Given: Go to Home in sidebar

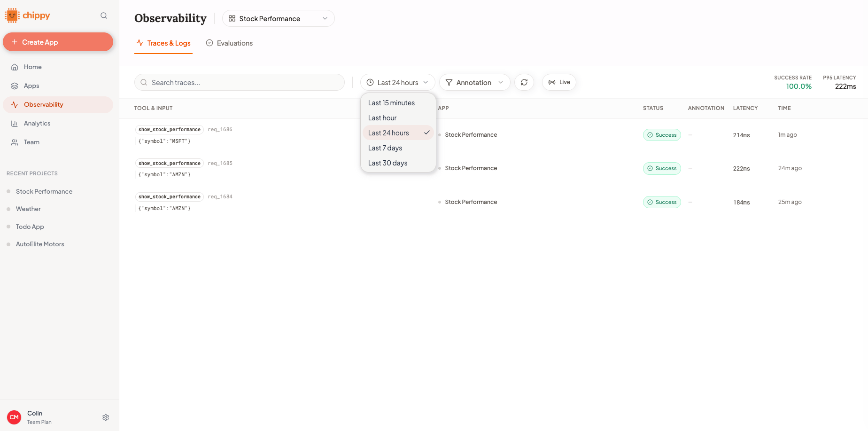Looking at the screenshot, I should pos(58,67).
